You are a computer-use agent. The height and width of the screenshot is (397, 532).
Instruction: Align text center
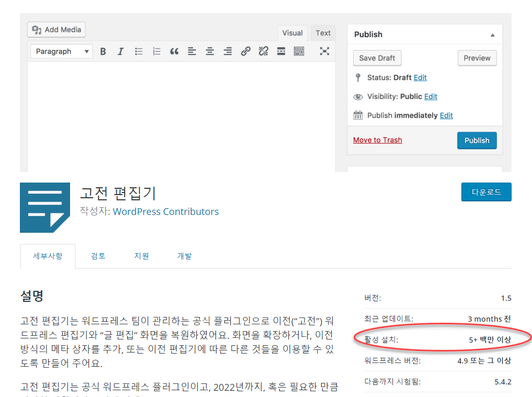(210, 51)
